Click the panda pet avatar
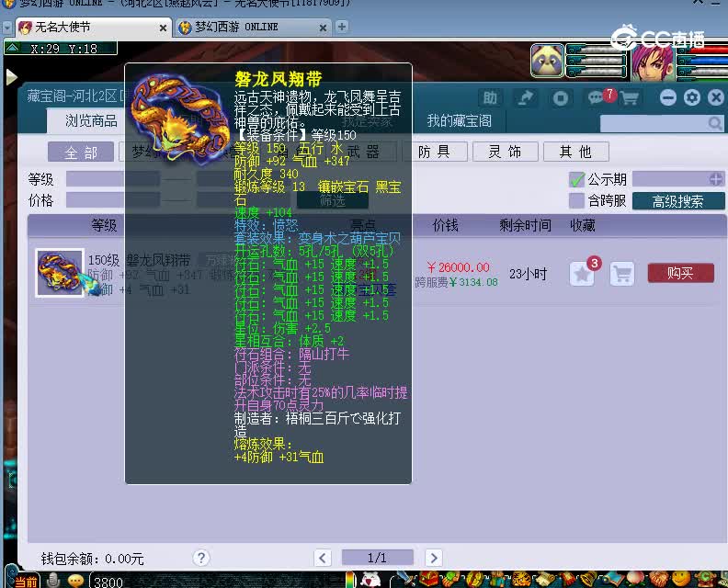728x588 pixels. point(548,61)
